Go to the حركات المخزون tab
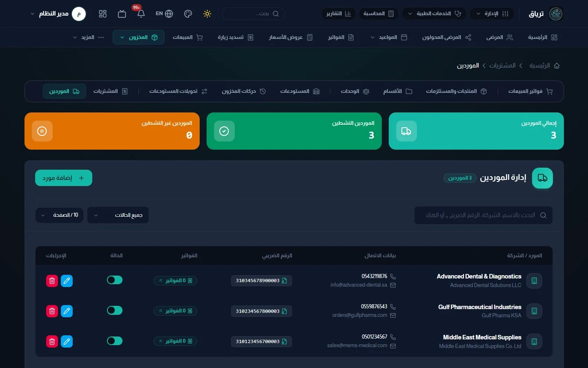The height and width of the screenshot is (368, 588). coord(244,91)
